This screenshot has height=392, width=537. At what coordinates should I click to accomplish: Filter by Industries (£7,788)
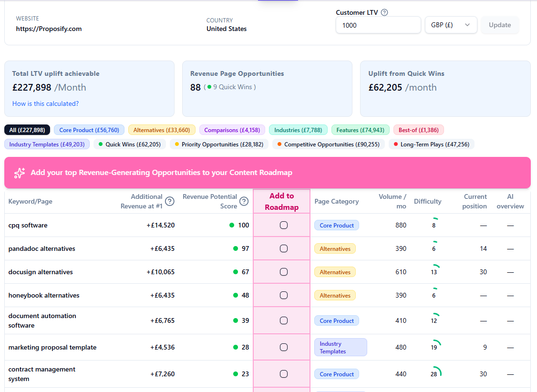point(298,130)
